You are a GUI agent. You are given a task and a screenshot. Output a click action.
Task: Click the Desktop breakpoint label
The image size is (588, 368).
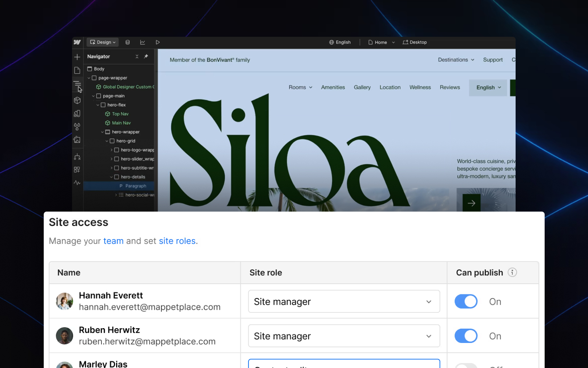pos(418,42)
